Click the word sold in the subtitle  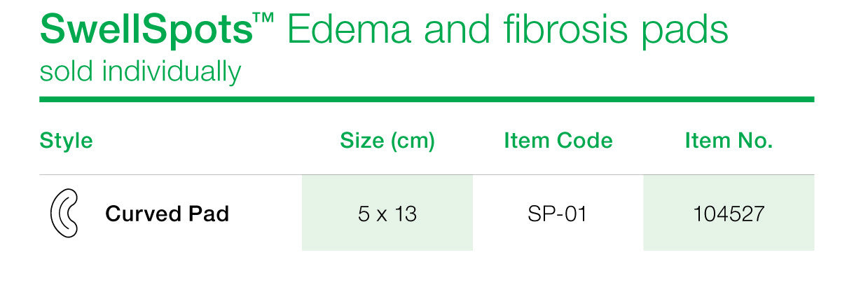tap(67, 71)
